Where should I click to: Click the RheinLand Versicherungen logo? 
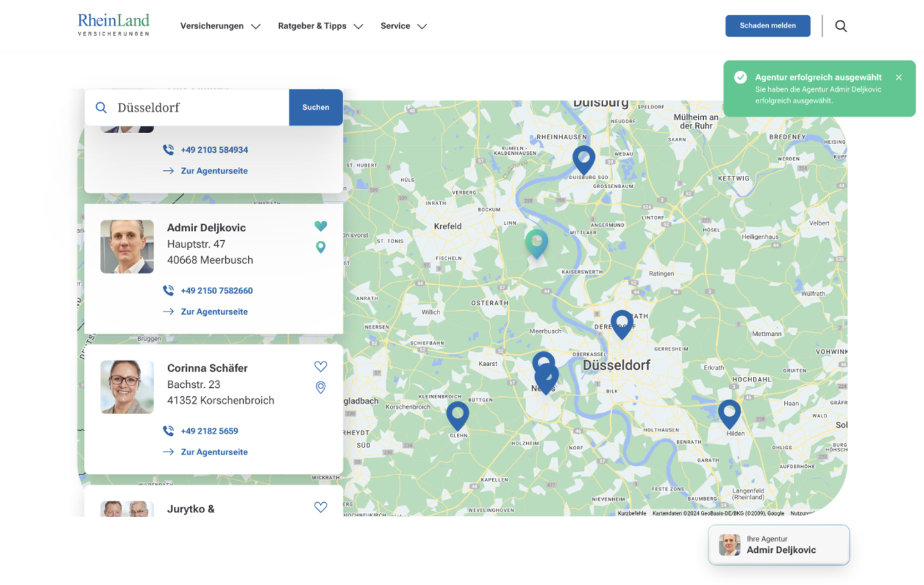[x=114, y=25]
